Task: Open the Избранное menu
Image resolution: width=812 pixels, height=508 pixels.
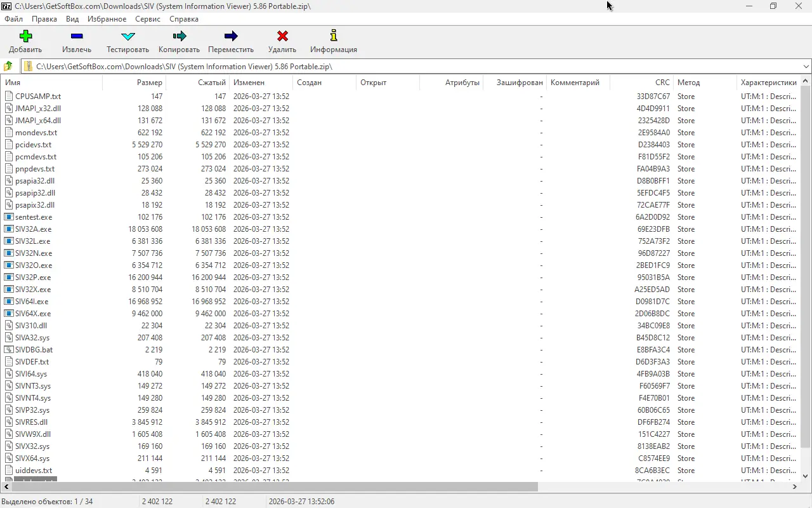Action: click(107, 19)
